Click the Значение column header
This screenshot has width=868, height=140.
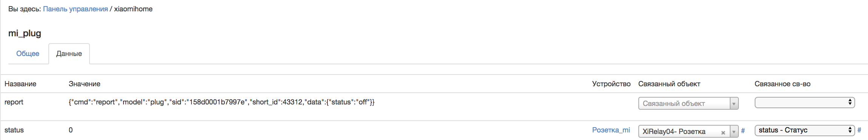click(85, 84)
